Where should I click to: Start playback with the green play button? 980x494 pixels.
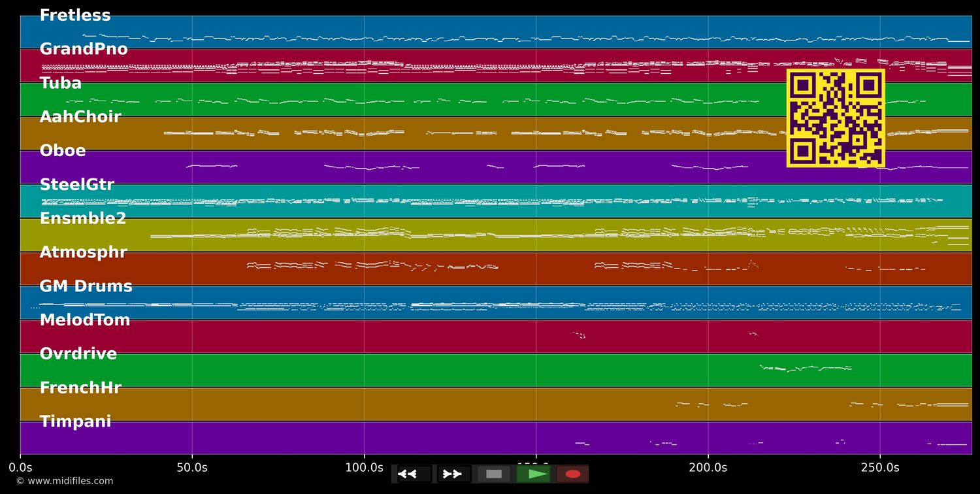tap(534, 474)
